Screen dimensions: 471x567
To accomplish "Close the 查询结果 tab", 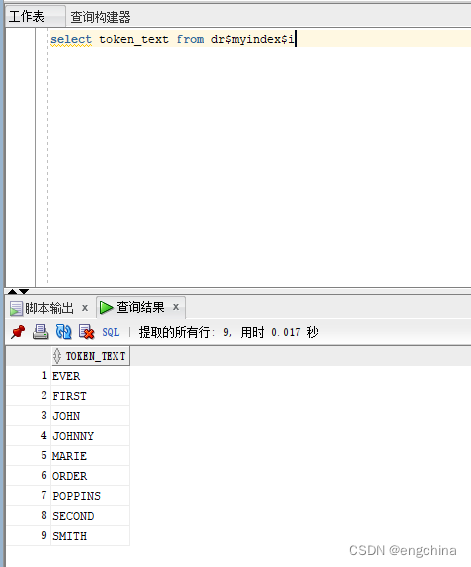I will 176,307.
